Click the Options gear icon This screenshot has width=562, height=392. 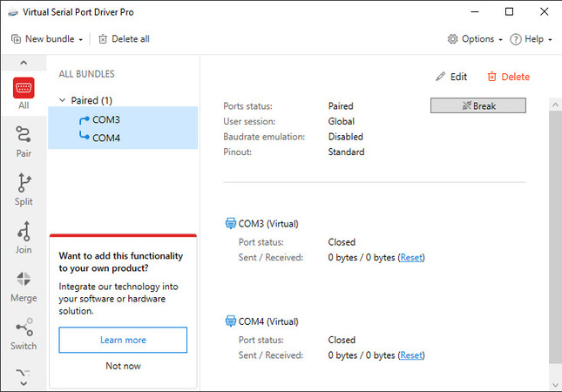coord(453,38)
